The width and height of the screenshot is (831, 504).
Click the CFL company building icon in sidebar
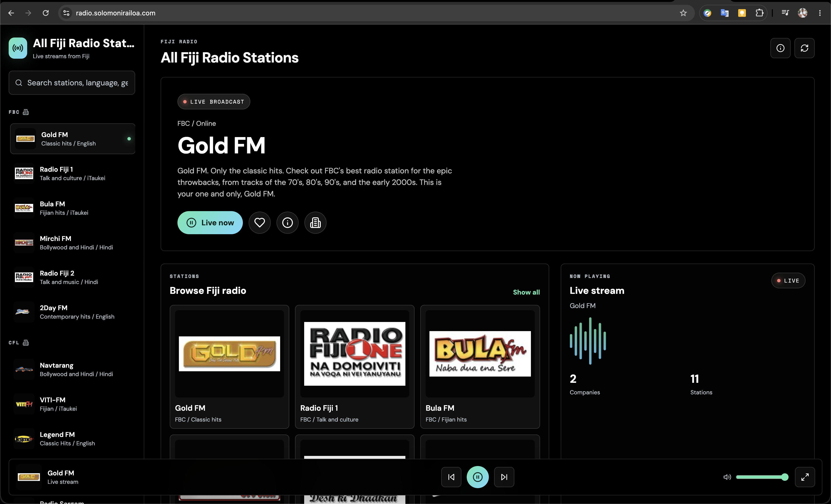(26, 343)
